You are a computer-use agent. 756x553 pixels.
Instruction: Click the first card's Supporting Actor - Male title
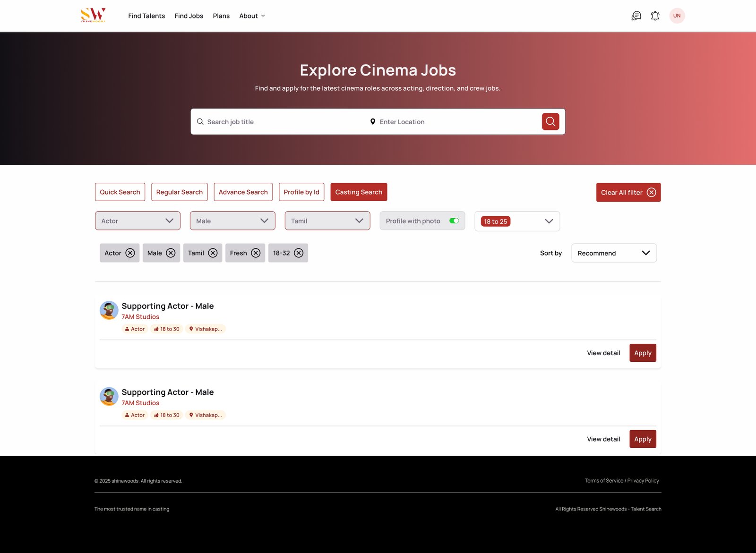[x=168, y=306]
